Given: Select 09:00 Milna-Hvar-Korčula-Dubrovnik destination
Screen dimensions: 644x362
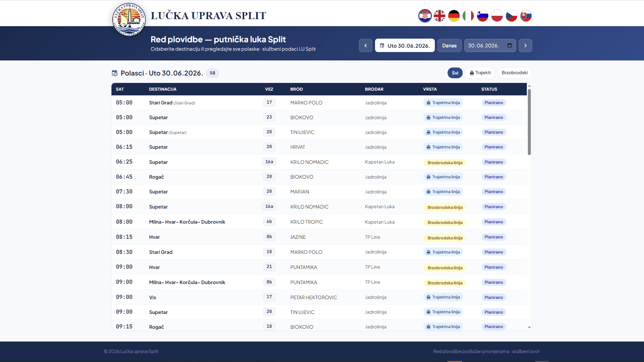Looking at the screenshot, I should click(187, 282).
